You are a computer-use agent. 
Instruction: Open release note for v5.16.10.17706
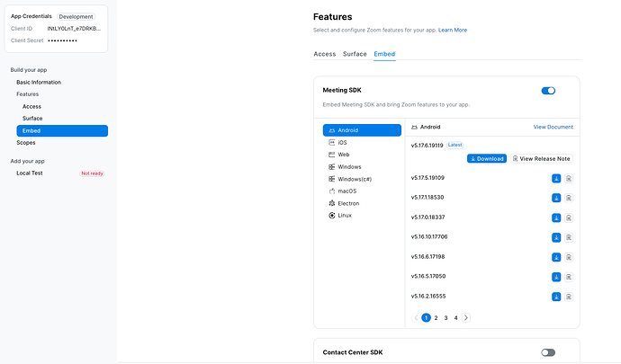569,237
